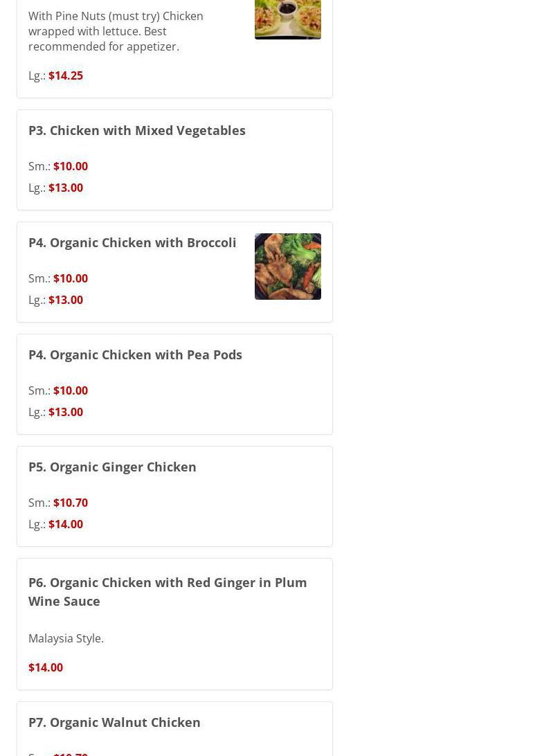Open P6. Organic Chicken with Red Ginger
533x756 pixels.
point(168,591)
